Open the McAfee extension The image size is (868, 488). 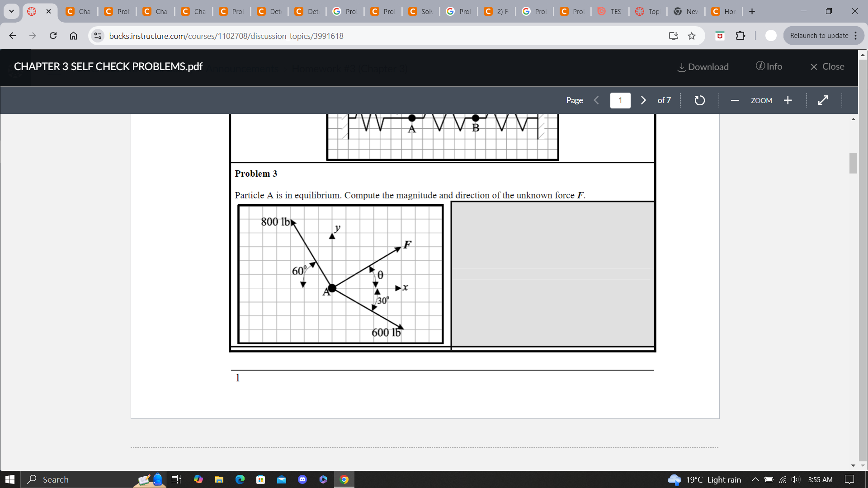pyautogui.click(x=720, y=36)
